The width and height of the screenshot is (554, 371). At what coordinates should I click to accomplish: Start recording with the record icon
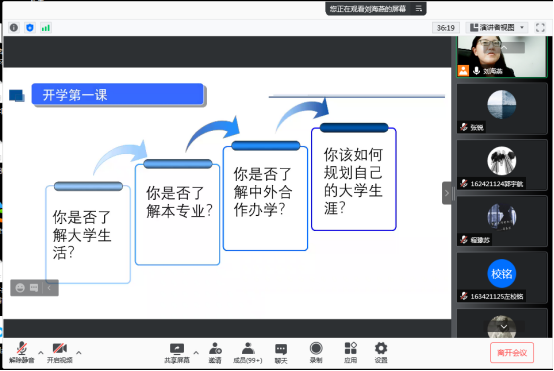coord(316,353)
